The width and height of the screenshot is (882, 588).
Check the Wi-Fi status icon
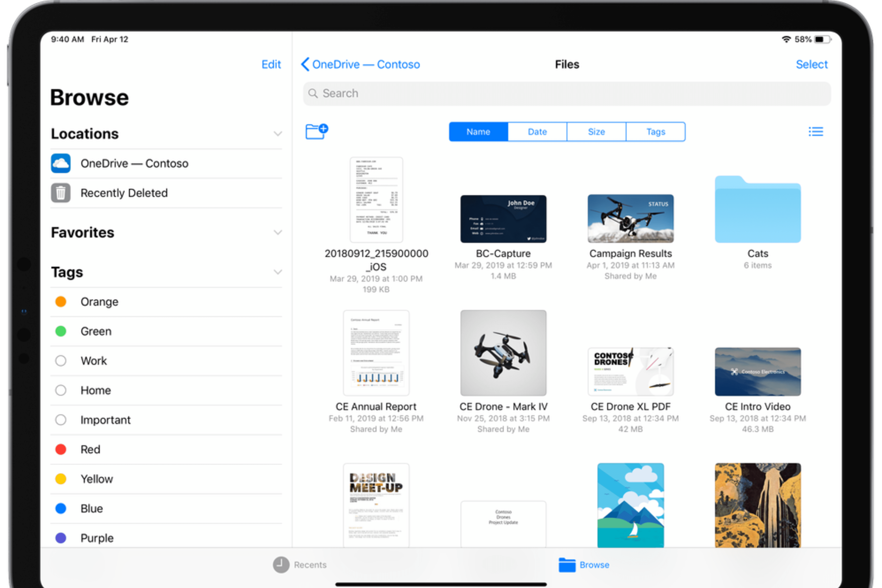click(x=786, y=39)
